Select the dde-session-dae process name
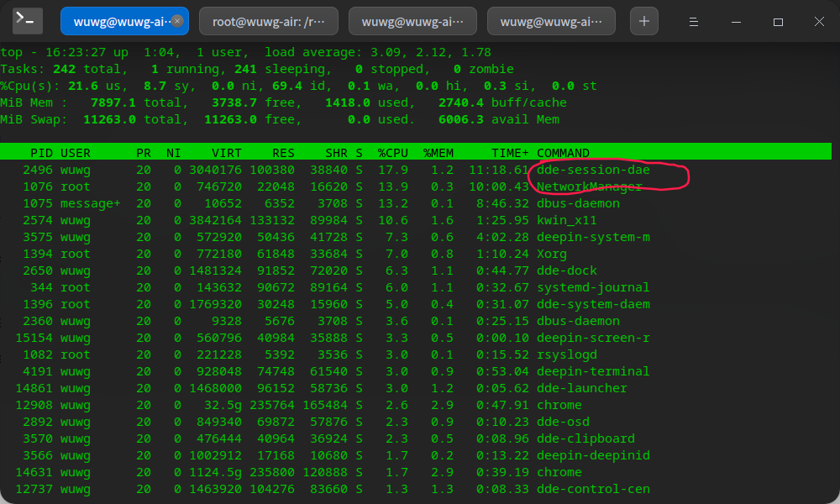 click(x=593, y=170)
